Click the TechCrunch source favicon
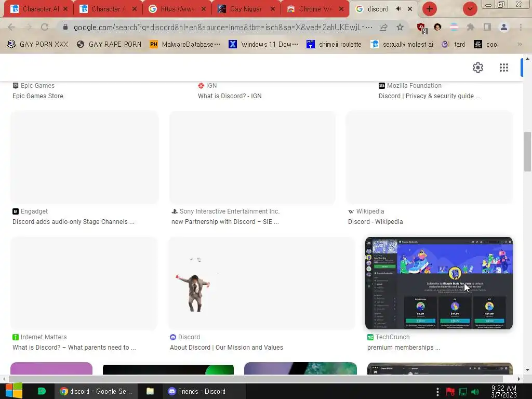 click(370, 337)
